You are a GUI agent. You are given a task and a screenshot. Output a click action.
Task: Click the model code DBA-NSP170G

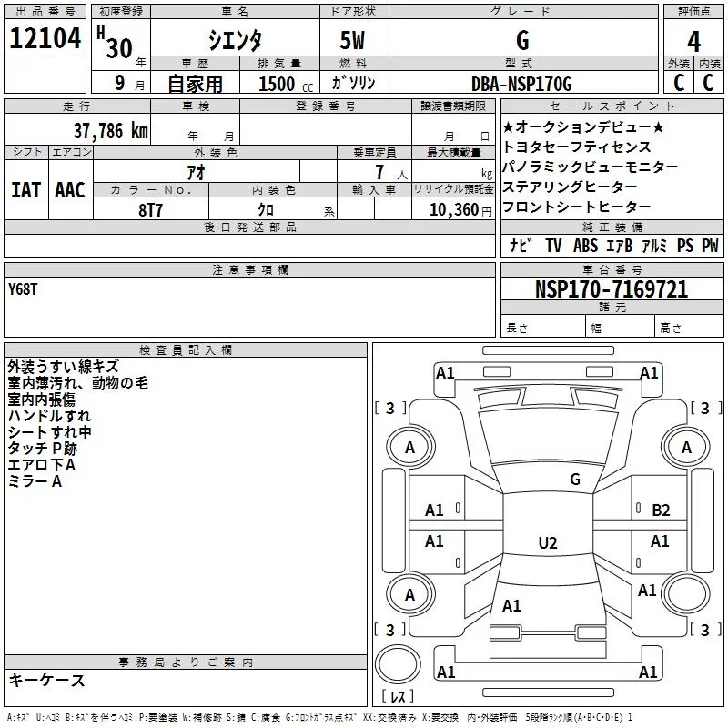point(521,84)
